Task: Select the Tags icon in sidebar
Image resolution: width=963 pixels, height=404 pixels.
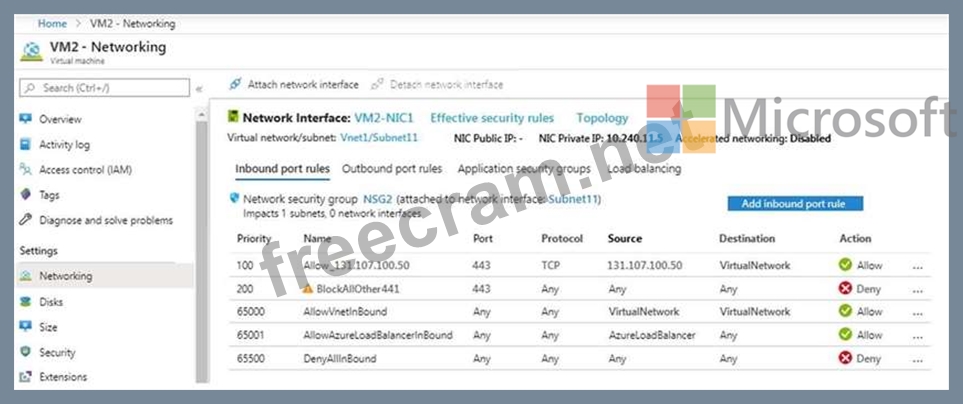Action: click(26, 195)
